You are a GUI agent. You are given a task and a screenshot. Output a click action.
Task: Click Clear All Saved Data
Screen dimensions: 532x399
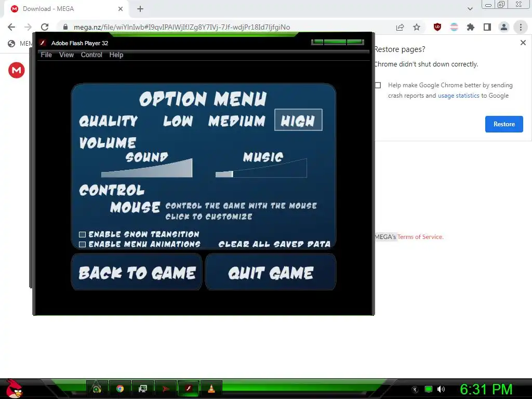(274, 244)
